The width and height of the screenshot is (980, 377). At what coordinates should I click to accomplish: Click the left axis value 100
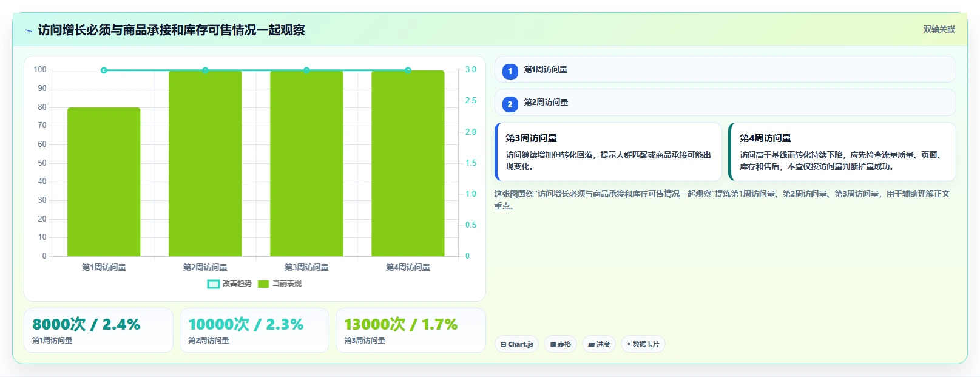pos(40,70)
